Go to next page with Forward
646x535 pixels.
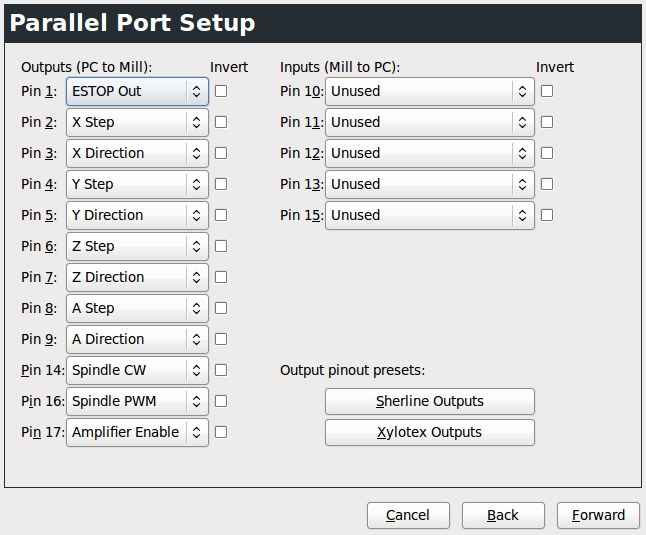598,515
